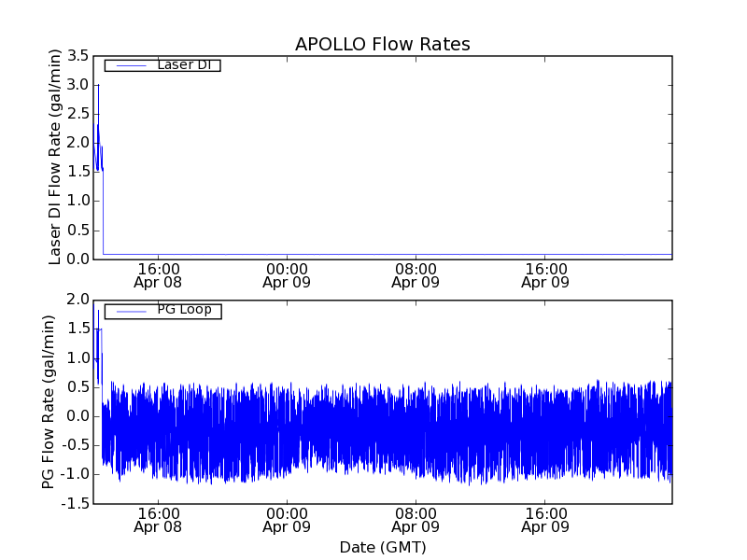Click the Date (GMT) x-axis label
The height and width of the screenshot is (560, 747).
pyautogui.click(x=382, y=547)
